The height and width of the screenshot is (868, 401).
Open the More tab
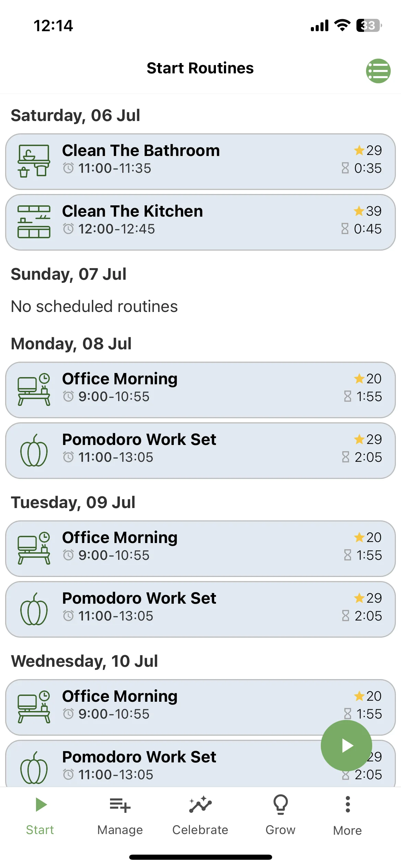coord(348,816)
